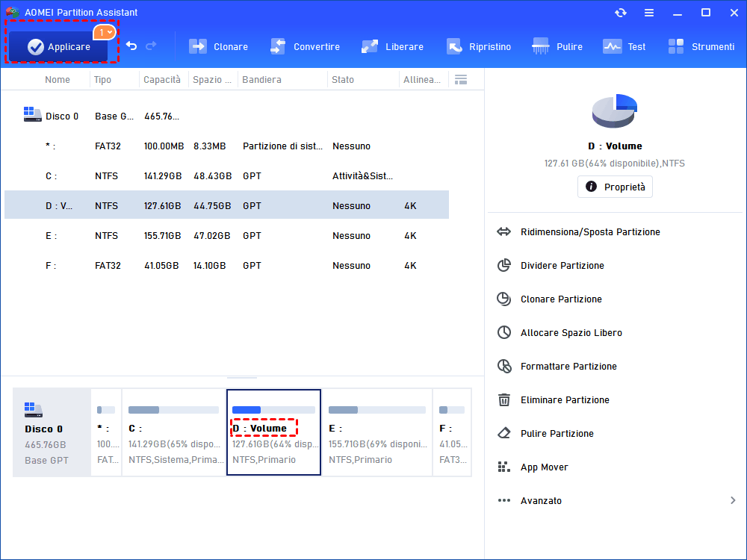Click the undo arrow icon

pyautogui.click(x=131, y=46)
